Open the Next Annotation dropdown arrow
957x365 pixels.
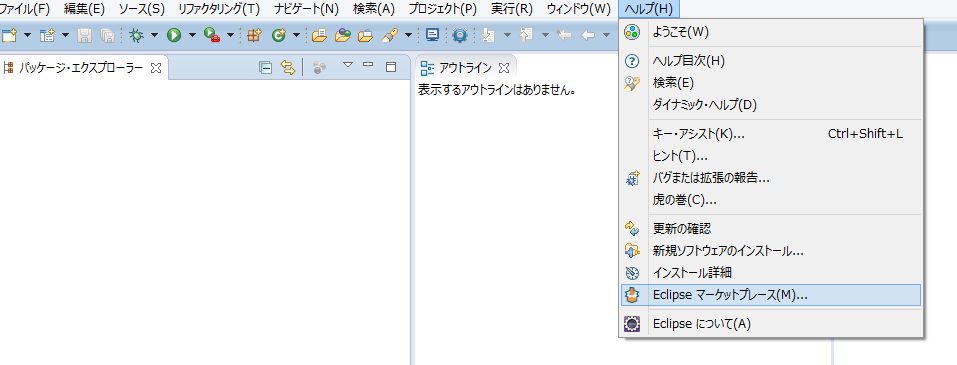pyautogui.click(x=507, y=35)
